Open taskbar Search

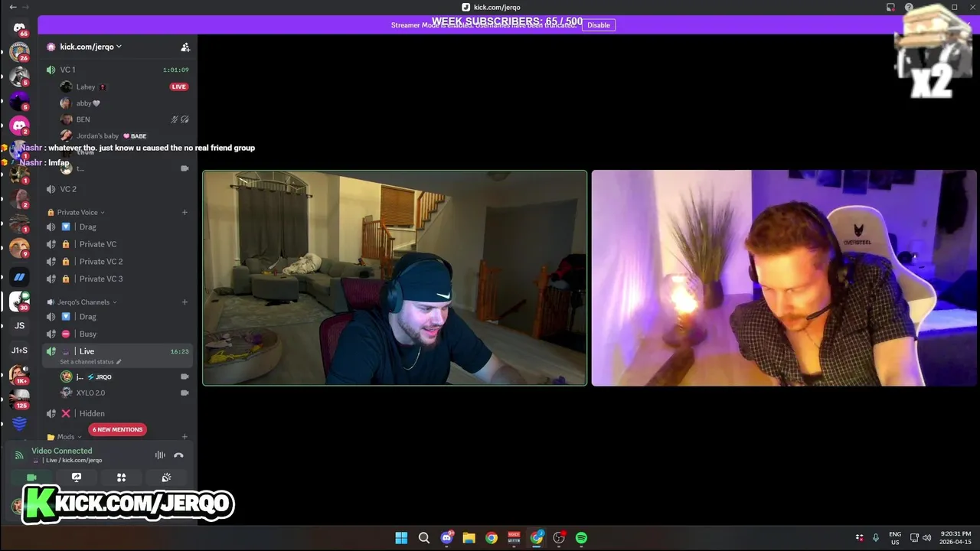point(424,538)
